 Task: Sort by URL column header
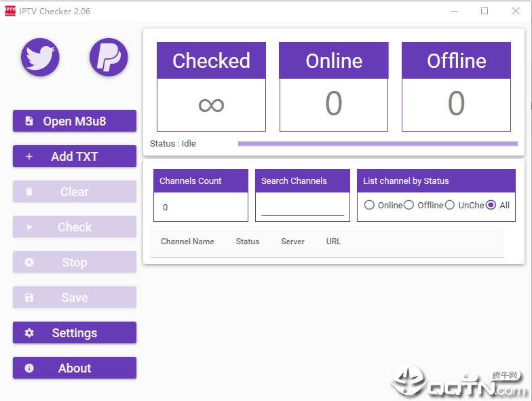(334, 242)
